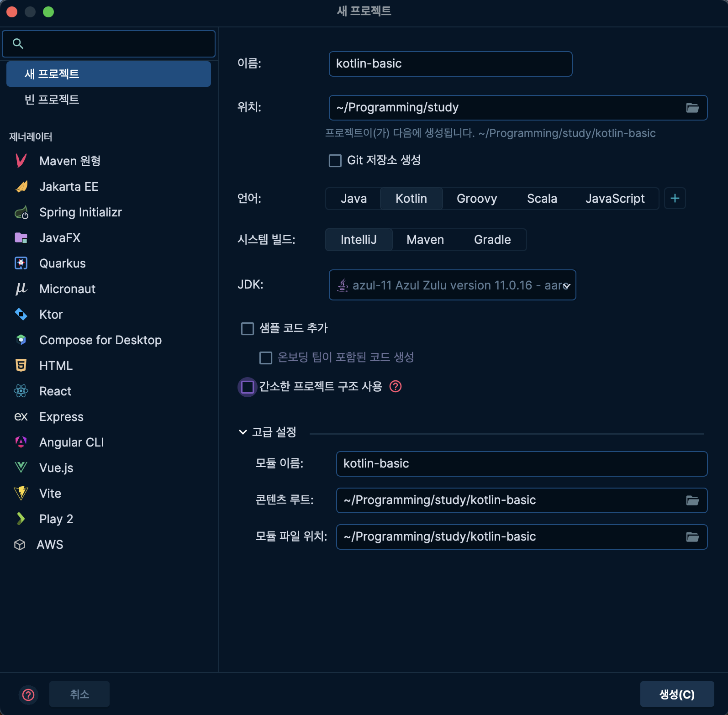
Task: Enable Git 저장소 생성 checkbox
Action: click(x=335, y=161)
